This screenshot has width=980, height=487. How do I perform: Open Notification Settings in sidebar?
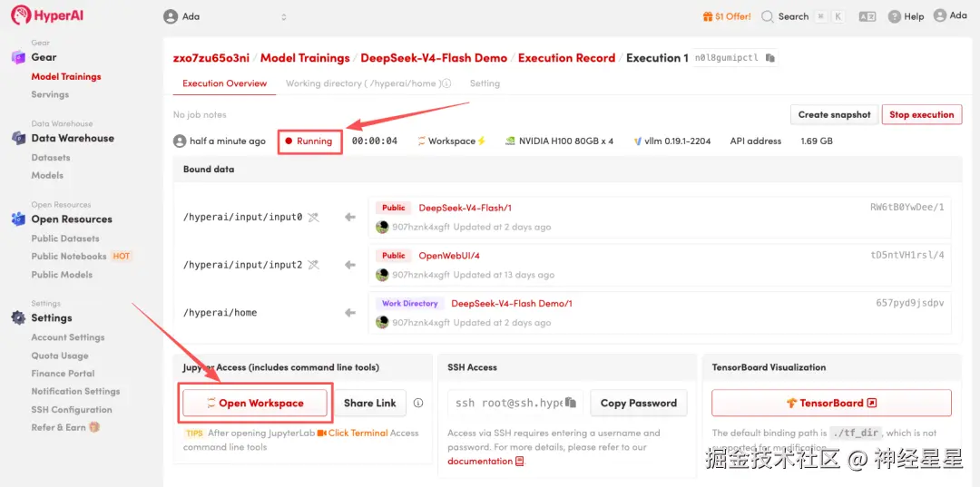pyautogui.click(x=75, y=392)
